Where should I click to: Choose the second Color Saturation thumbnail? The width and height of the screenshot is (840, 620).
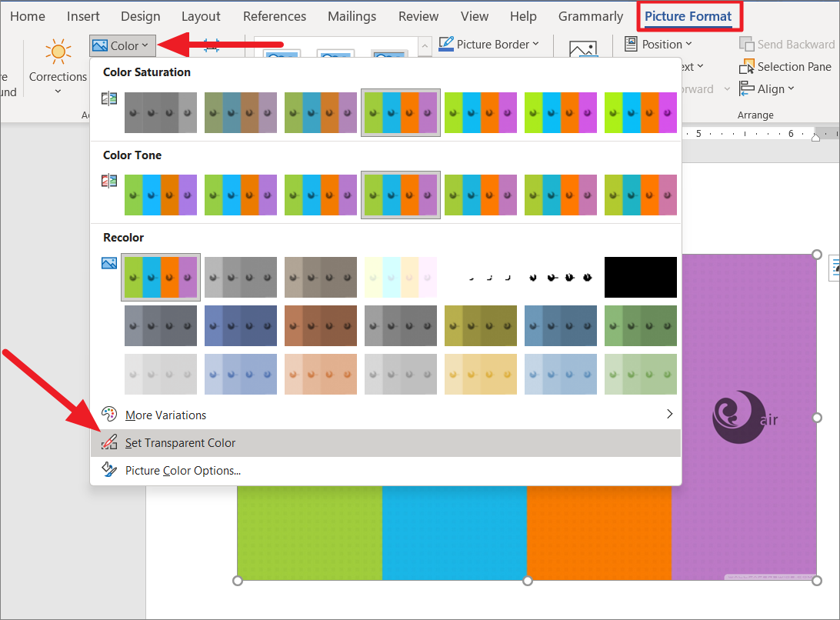241,112
